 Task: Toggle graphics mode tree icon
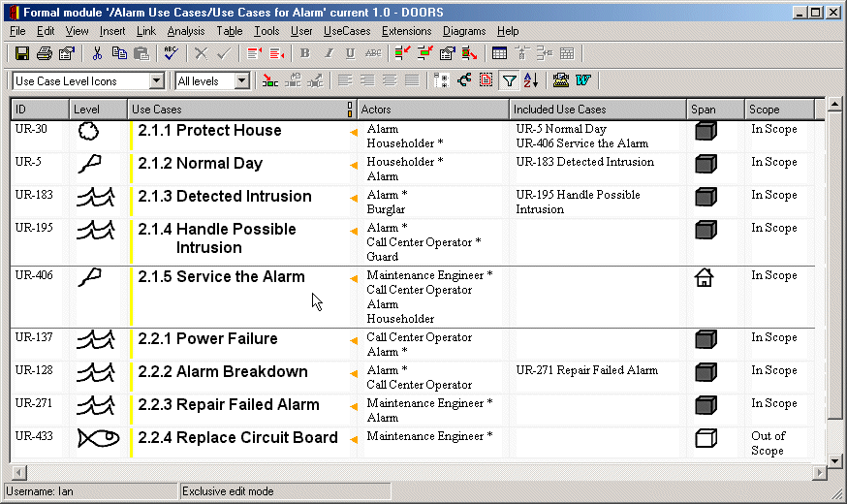click(x=463, y=81)
